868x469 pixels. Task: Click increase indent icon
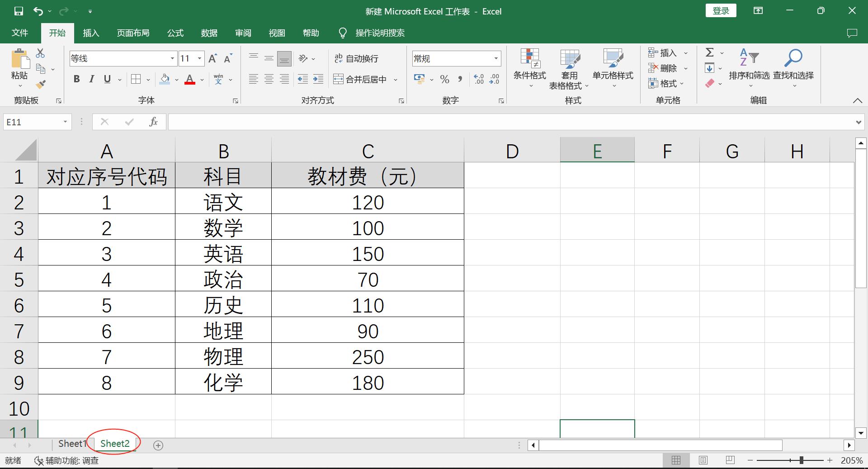(318, 79)
